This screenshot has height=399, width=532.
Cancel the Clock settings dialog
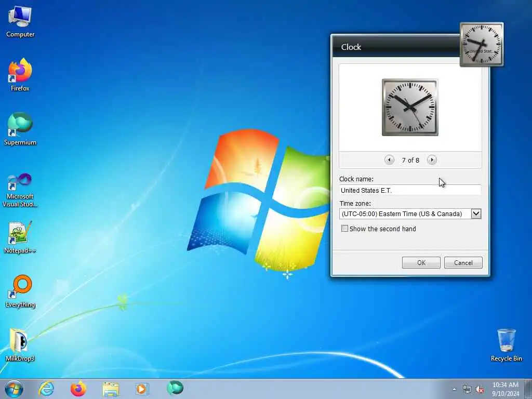click(463, 262)
